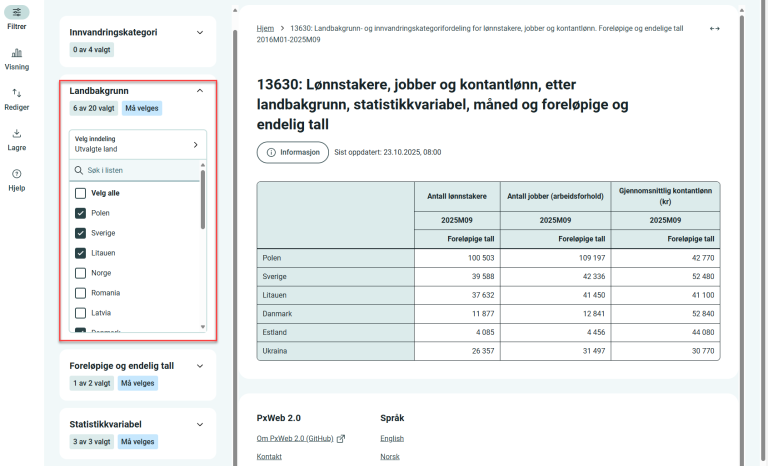The height and width of the screenshot is (466, 768).
Task: Click the list scroll-up arrow
Action: click(x=203, y=165)
